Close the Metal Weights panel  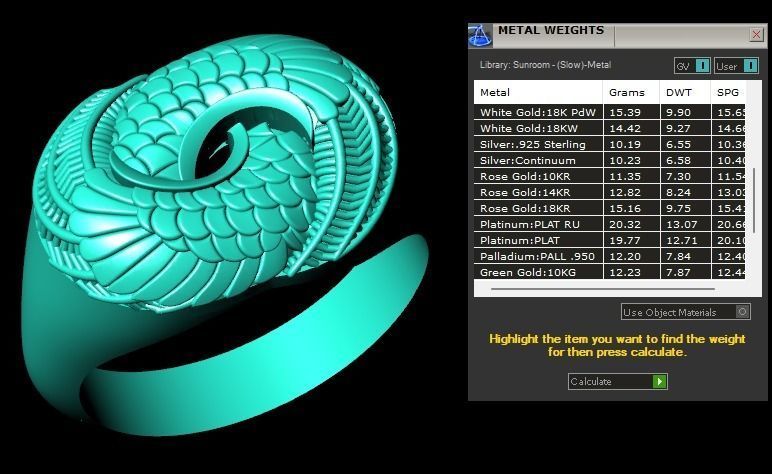(756, 34)
